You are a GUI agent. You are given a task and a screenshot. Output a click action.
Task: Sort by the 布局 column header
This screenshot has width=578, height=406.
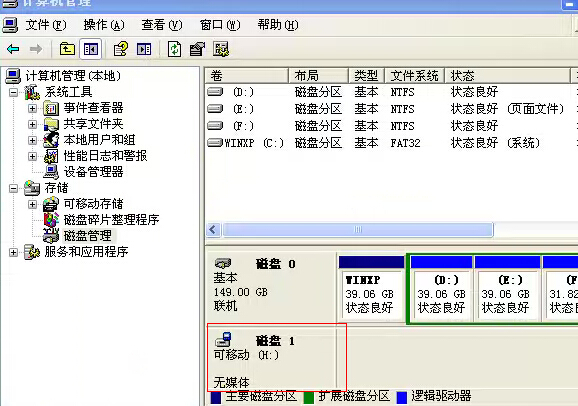pyautogui.click(x=318, y=76)
